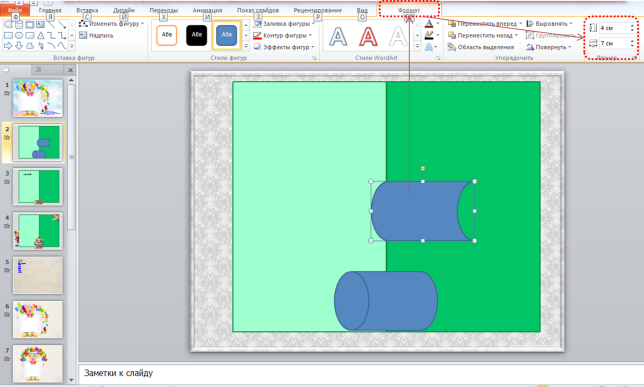The width and height of the screenshot is (644, 387).
Task: Choose the oval shape in shapes gallery
Action: point(19,35)
